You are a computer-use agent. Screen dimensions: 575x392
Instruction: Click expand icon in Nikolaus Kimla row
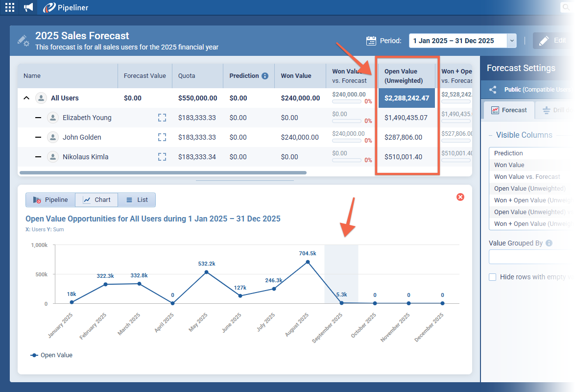[162, 157]
